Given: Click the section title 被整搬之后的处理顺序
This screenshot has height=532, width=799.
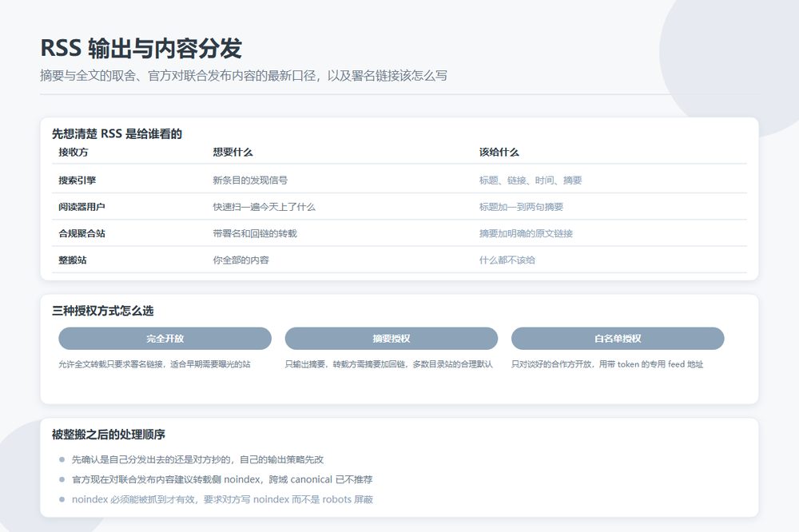Looking at the screenshot, I should [x=109, y=435].
